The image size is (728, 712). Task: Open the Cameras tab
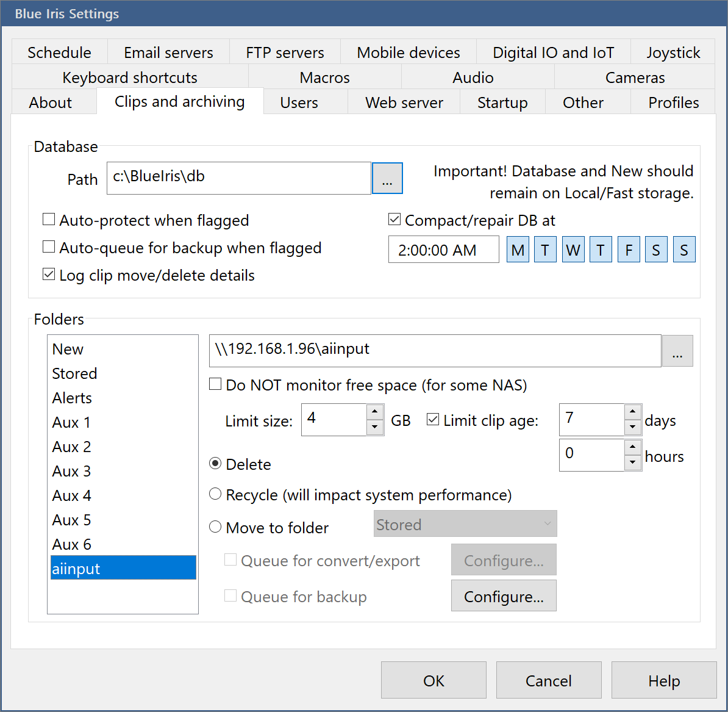tap(635, 77)
